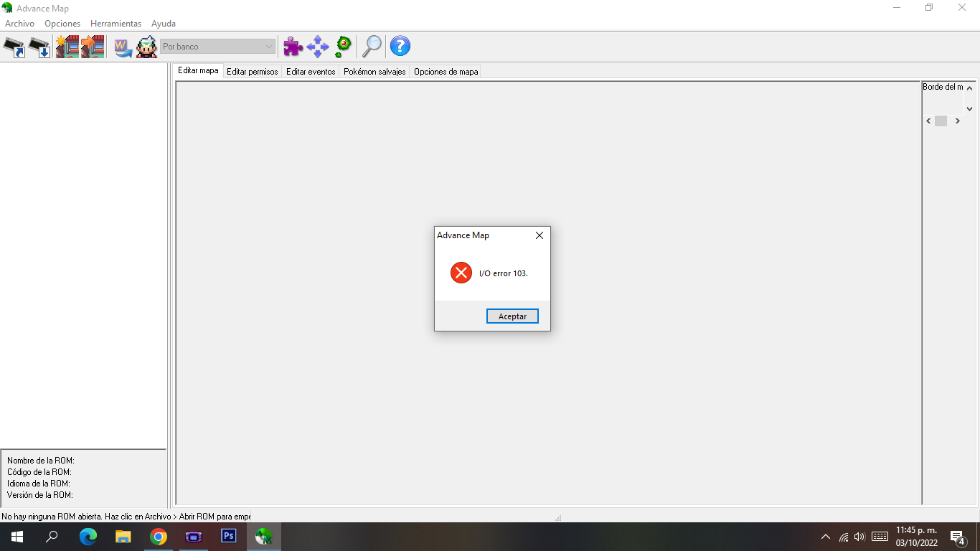Open the Wild Pokémon Oddish icon
This screenshot has width=980, height=551.
[342, 46]
